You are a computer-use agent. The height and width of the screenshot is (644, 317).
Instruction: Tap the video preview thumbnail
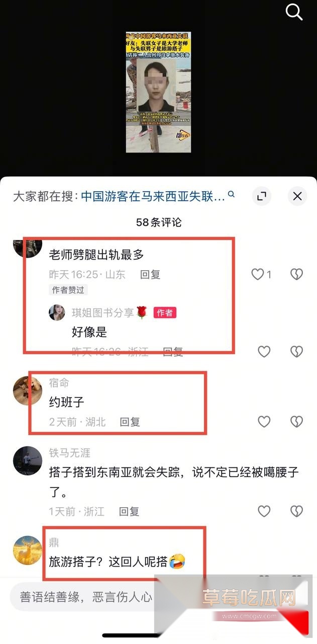click(158, 92)
